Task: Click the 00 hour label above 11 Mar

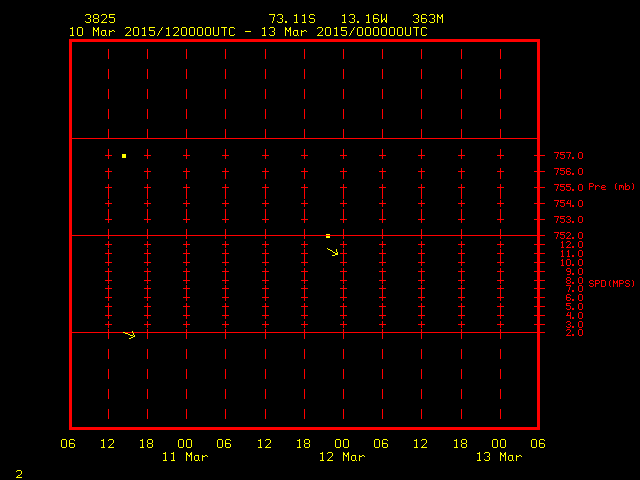Action: click(185, 444)
